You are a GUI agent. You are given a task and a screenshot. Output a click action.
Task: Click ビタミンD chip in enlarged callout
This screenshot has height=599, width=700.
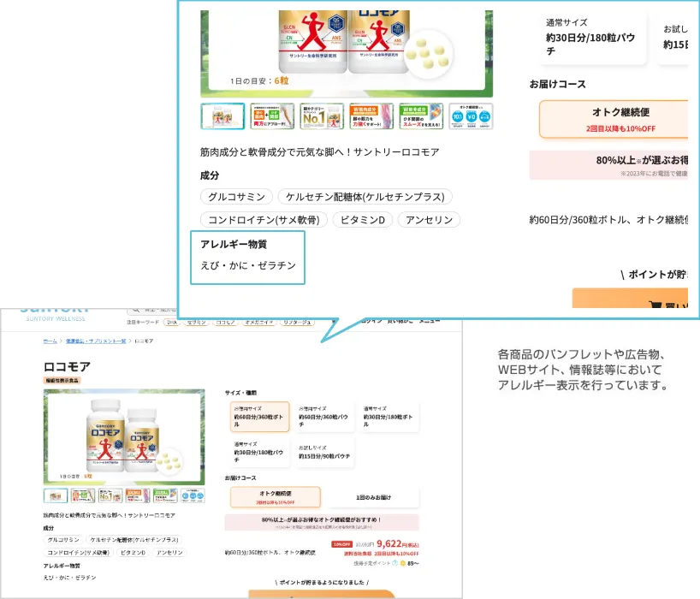coord(363,220)
